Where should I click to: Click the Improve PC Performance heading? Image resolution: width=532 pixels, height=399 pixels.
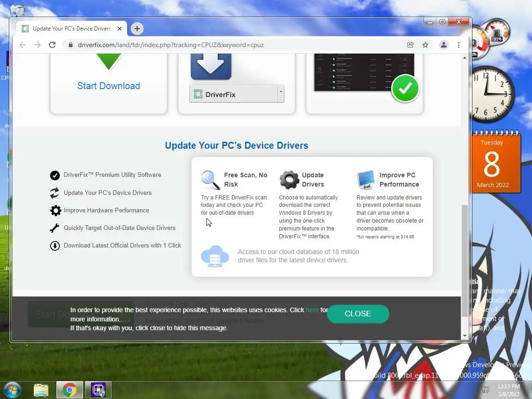[399, 180]
